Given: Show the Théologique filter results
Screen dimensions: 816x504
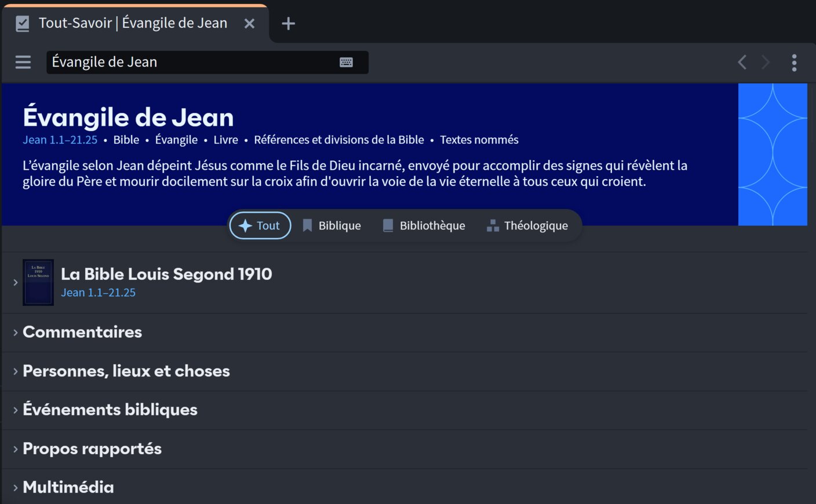Looking at the screenshot, I should click(527, 226).
